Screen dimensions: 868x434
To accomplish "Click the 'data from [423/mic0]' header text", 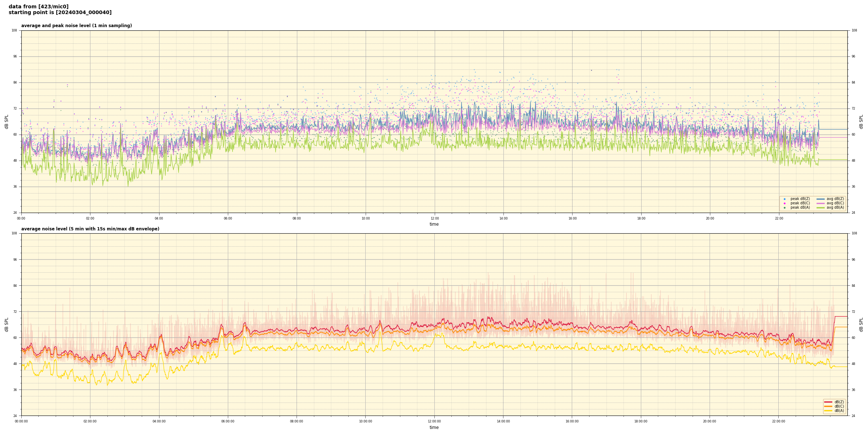I will click(38, 7).
